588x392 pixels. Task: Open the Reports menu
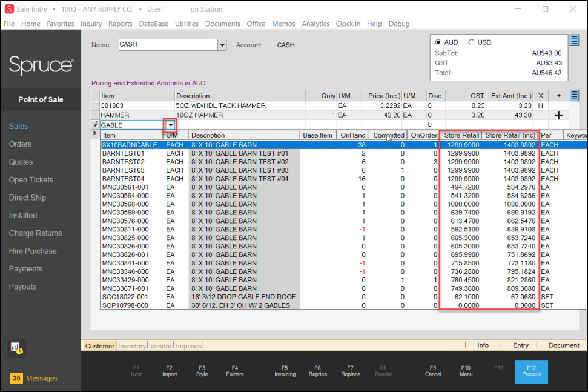point(121,24)
